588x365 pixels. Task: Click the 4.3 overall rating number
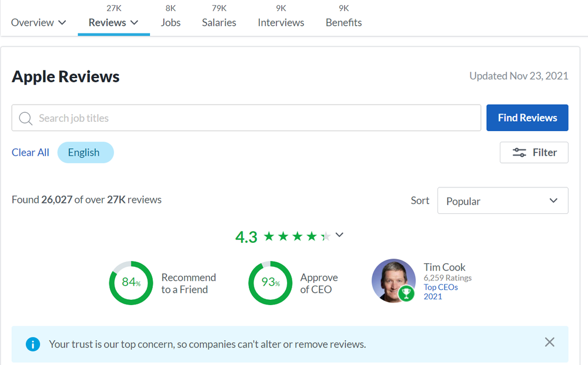click(246, 237)
